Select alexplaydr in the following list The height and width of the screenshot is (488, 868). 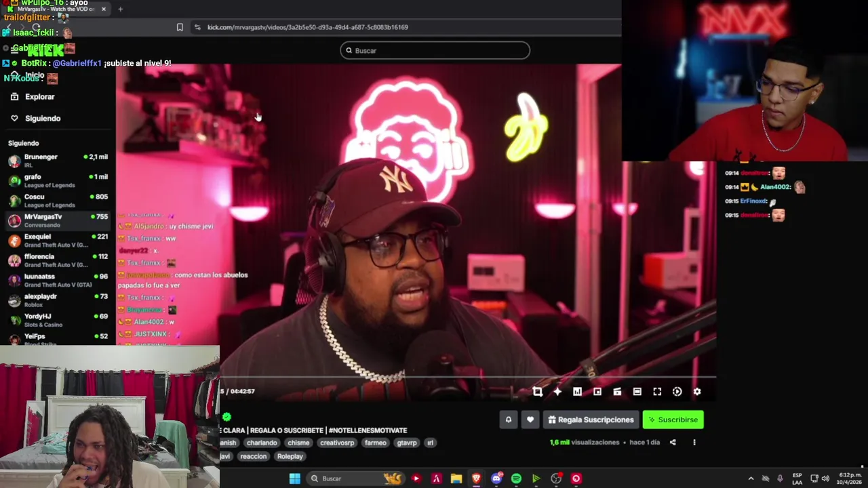[x=58, y=300]
